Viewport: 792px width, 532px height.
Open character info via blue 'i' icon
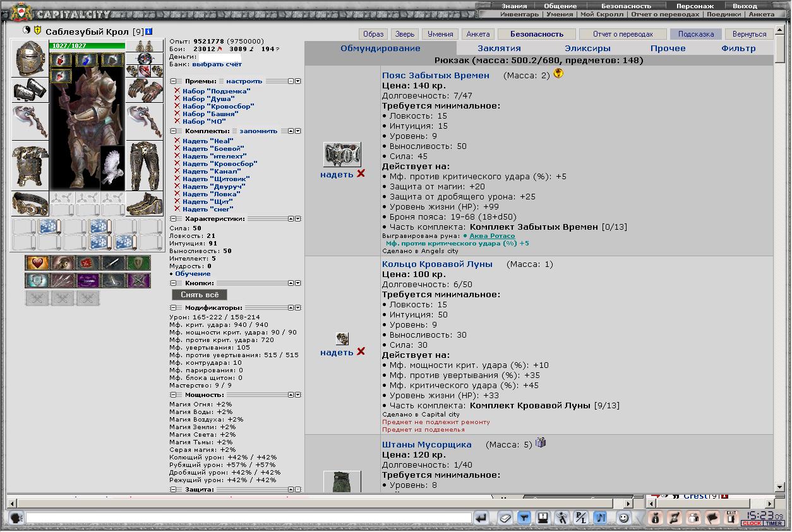tap(148, 31)
